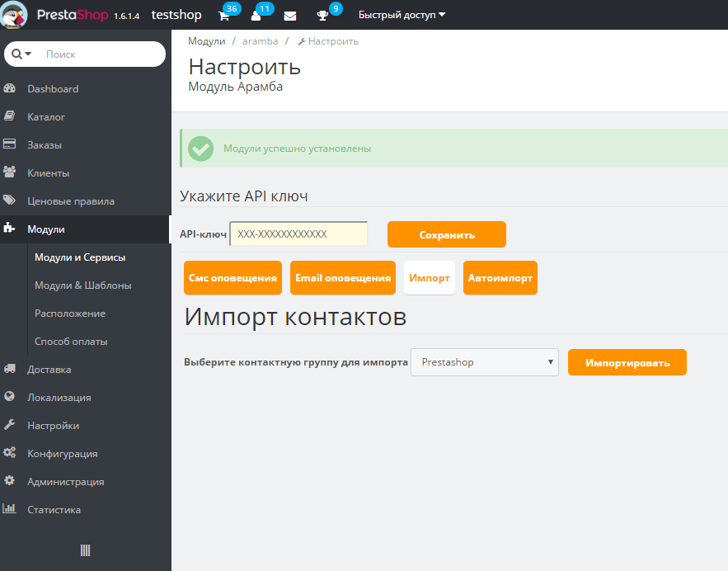Image resolution: width=728 pixels, height=571 pixels.
Task: Click the Ценовые правила tag icon
Action: pyautogui.click(x=9, y=201)
